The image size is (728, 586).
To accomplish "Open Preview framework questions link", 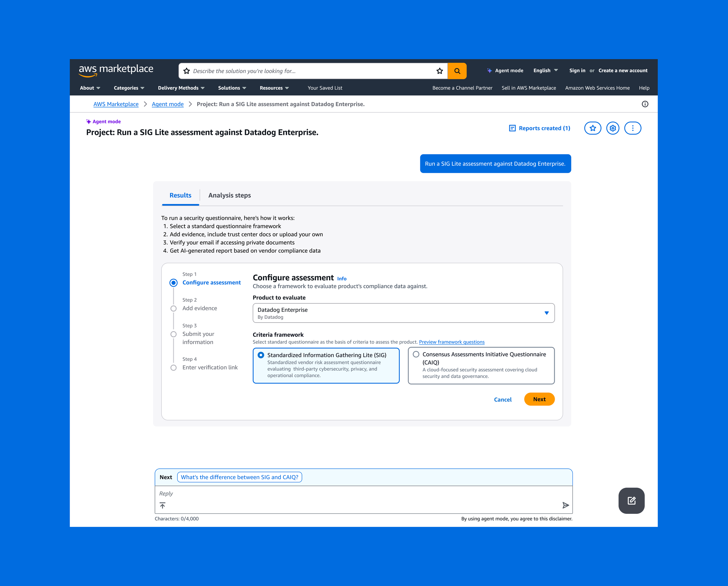I will click(451, 342).
